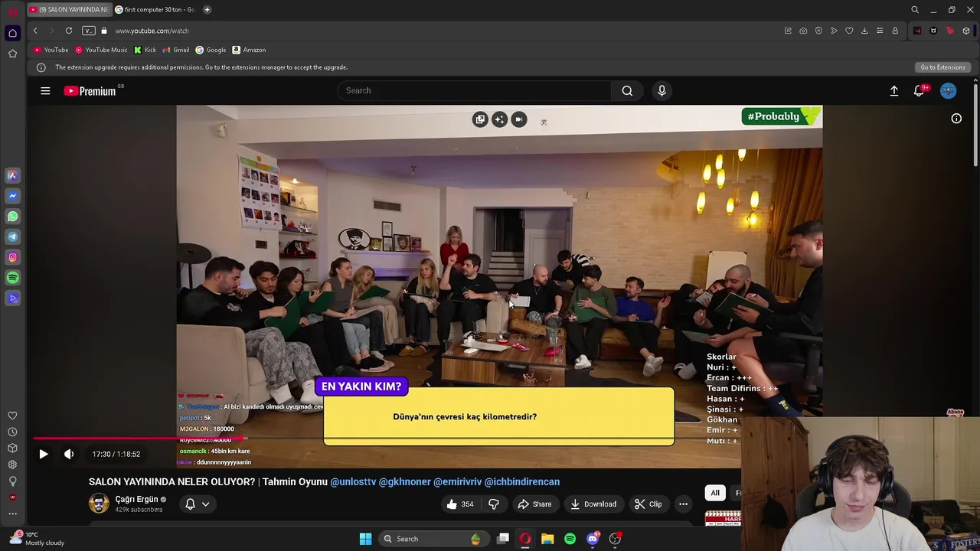Open Opera sidebar Telegram icon
This screenshot has height=551, width=980.
point(13,237)
